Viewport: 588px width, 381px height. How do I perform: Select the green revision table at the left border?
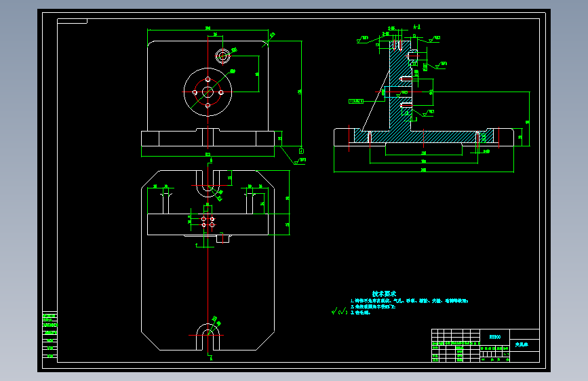coord(50,336)
